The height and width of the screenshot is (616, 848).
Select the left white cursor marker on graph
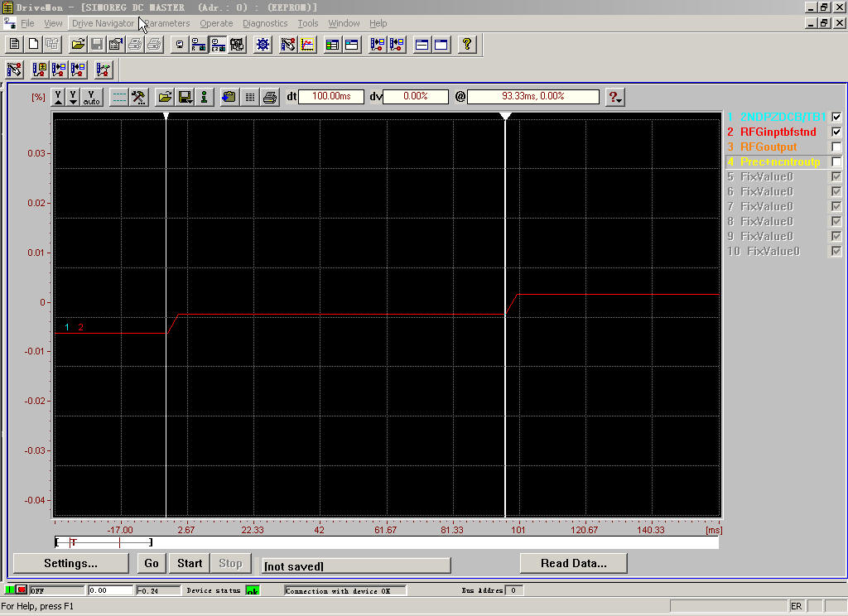(166, 116)
